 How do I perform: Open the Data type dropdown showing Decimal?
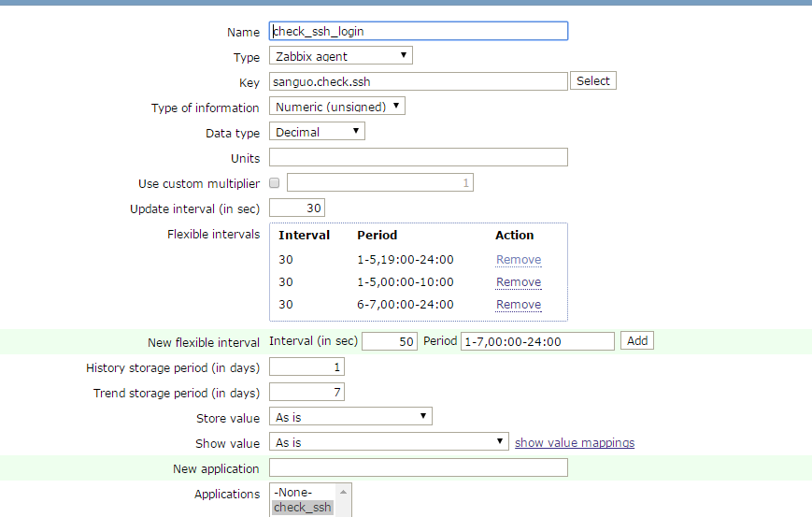(317, 131)
